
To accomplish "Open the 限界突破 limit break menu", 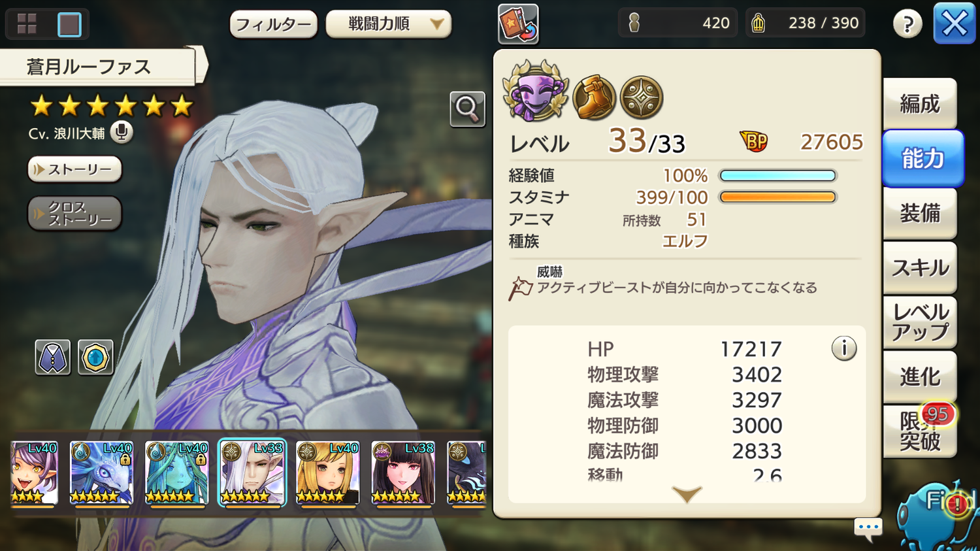I will point(920,431).
